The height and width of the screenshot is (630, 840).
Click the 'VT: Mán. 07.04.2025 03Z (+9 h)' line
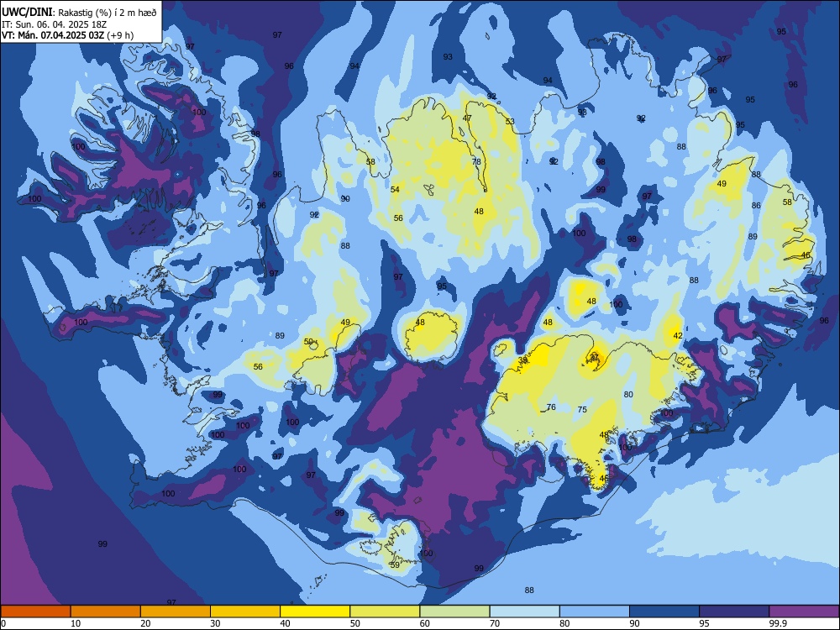click(67, 35)
